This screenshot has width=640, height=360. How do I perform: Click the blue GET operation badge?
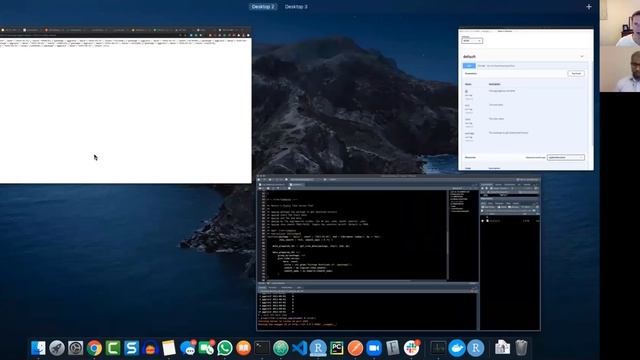(x=469, y=65)
